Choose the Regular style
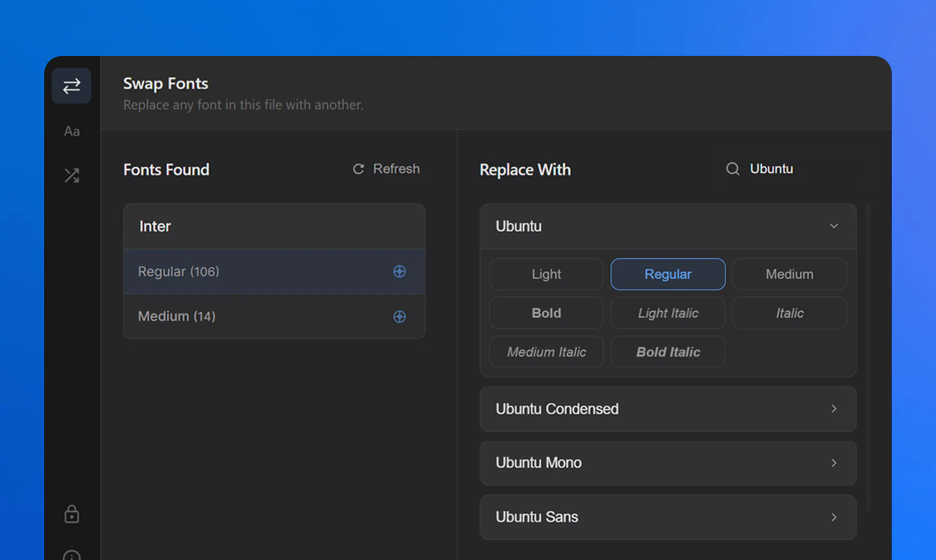This screenshot has width=936, height=560. [668, 274]
